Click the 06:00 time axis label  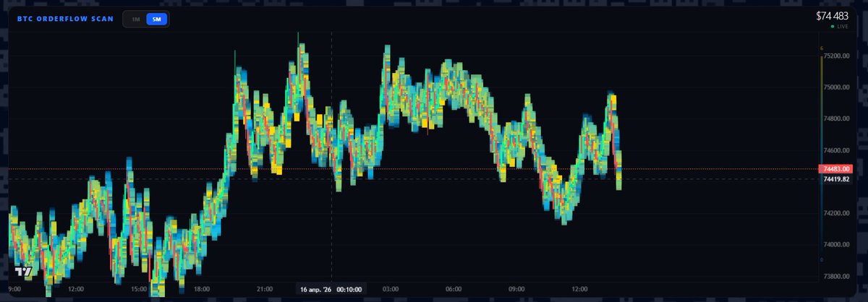[454, 289]
